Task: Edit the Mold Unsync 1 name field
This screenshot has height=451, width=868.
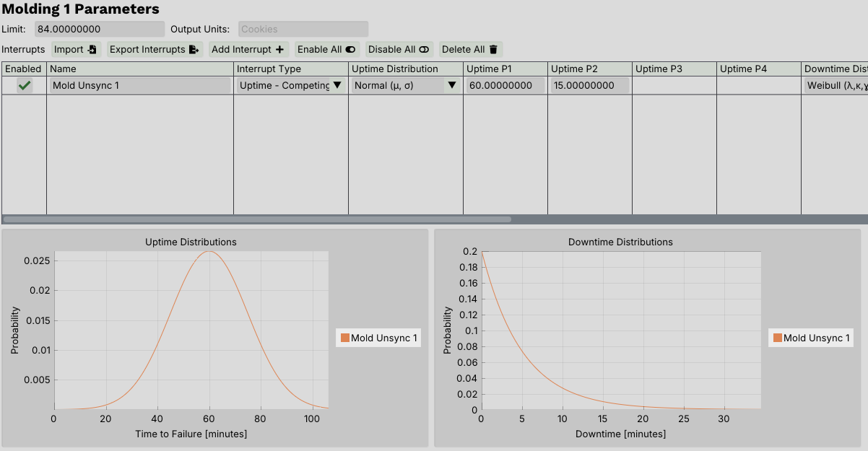Action: click(139, 85)
